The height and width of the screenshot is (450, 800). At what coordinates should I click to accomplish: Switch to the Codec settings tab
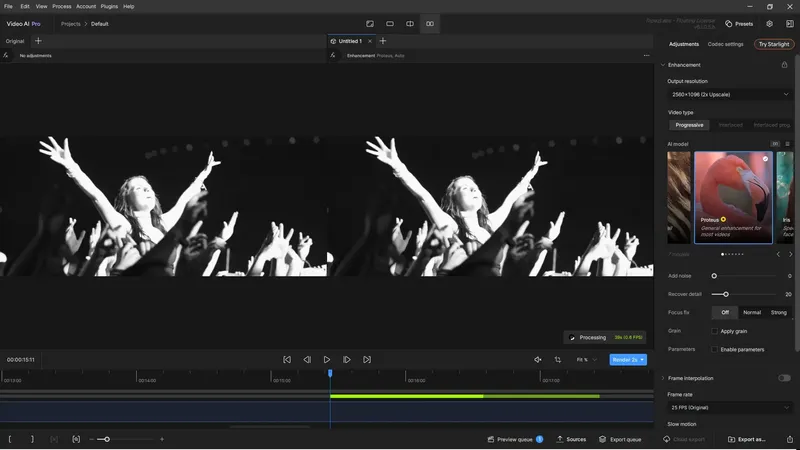[x=726, y=44]
